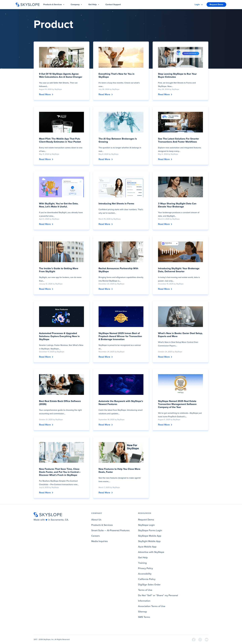This screenshot has height=644, width=242.
Task: Expand the Products & Services menu
Action: tap(54, 5)
